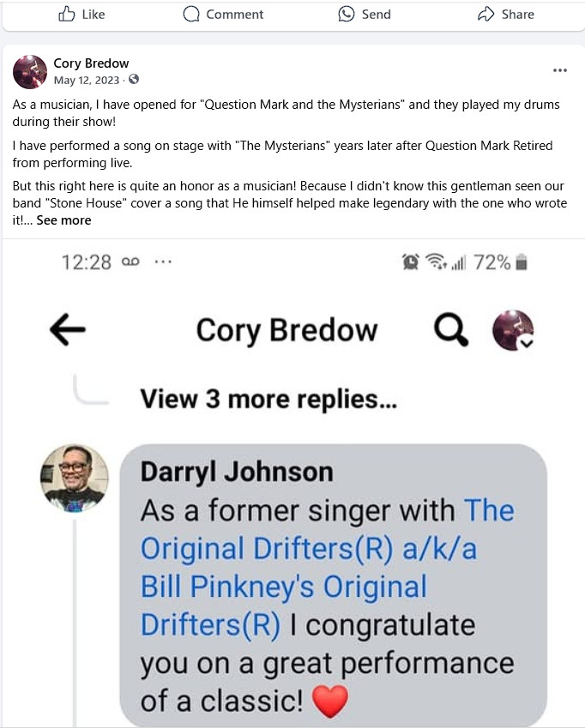Click the Share arrow icon
585x728 pixels.
click(486, 14)
